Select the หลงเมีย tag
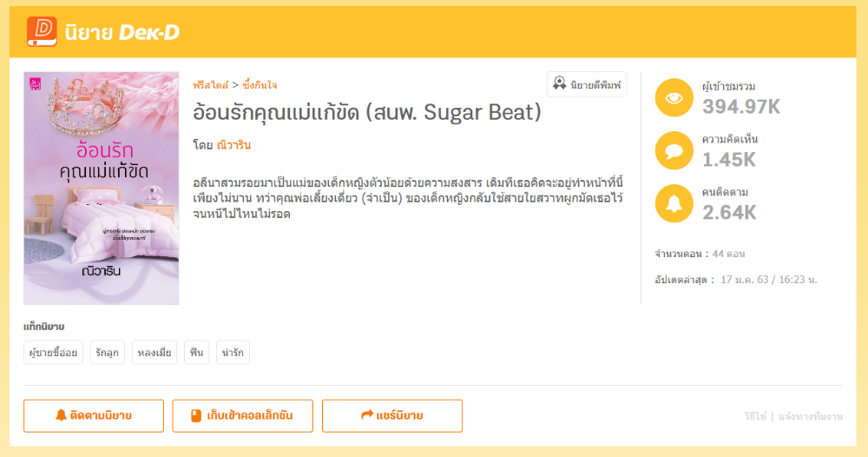868x457 pixels. [x=155, y=352]
